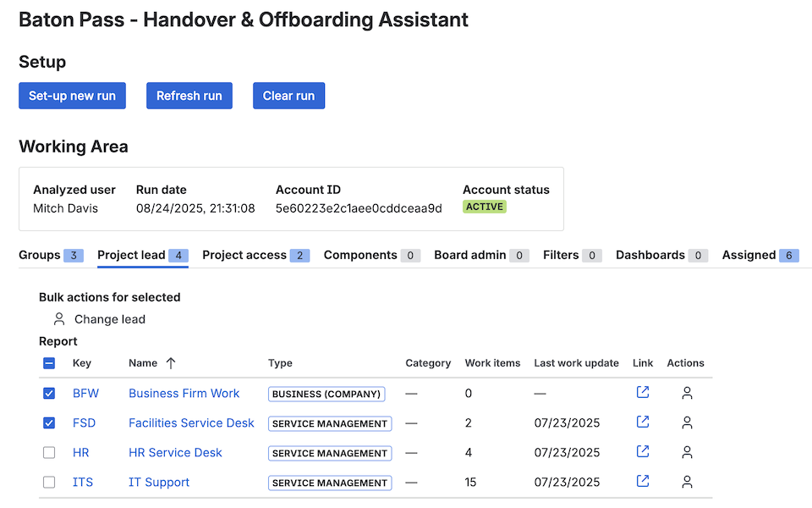Click the Refresh run button
The width and height of the screenshot is (812, 508).
tap(189, 96)
